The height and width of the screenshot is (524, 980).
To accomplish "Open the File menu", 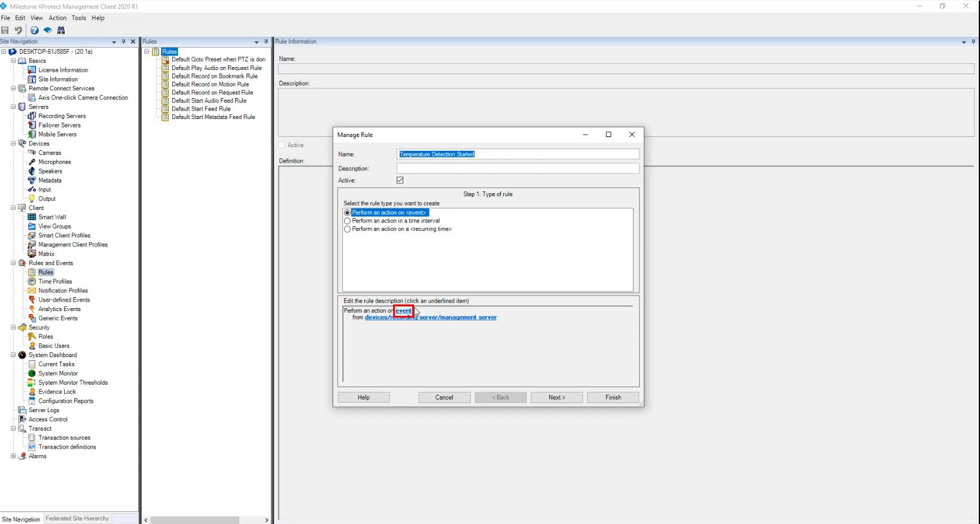I will pos(5,18).
